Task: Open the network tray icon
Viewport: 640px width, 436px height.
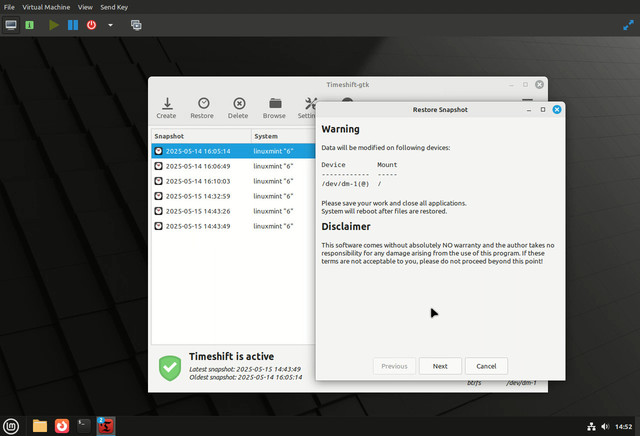Action: [591, 427]
